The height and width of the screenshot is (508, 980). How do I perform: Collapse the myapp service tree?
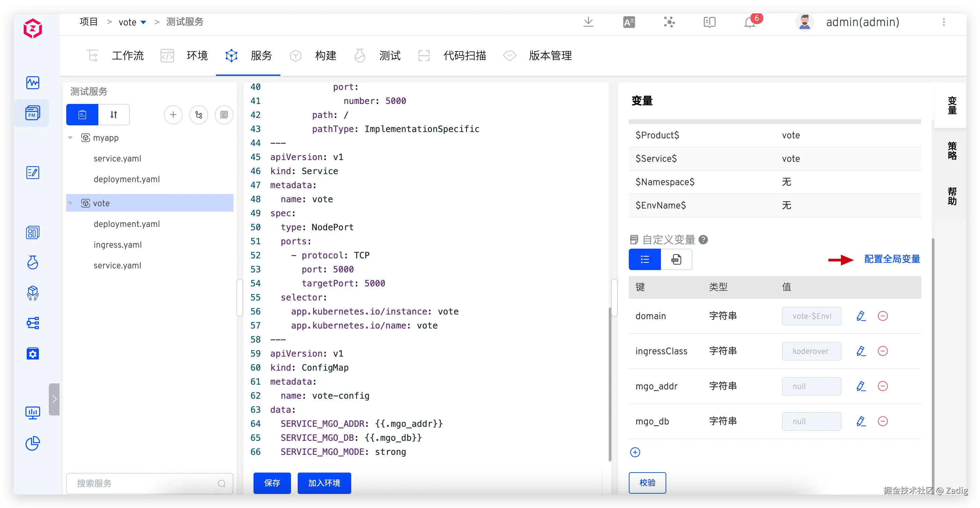[70, 138]
